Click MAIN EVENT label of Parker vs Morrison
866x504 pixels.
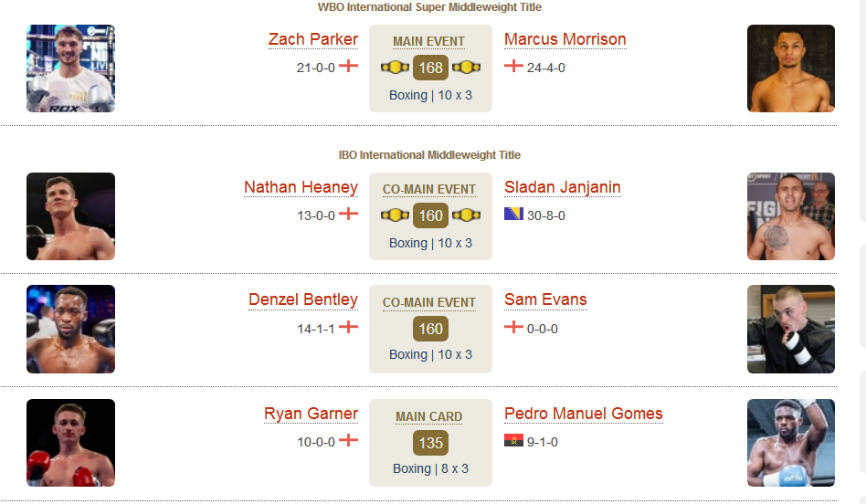(x=429, y=42)
